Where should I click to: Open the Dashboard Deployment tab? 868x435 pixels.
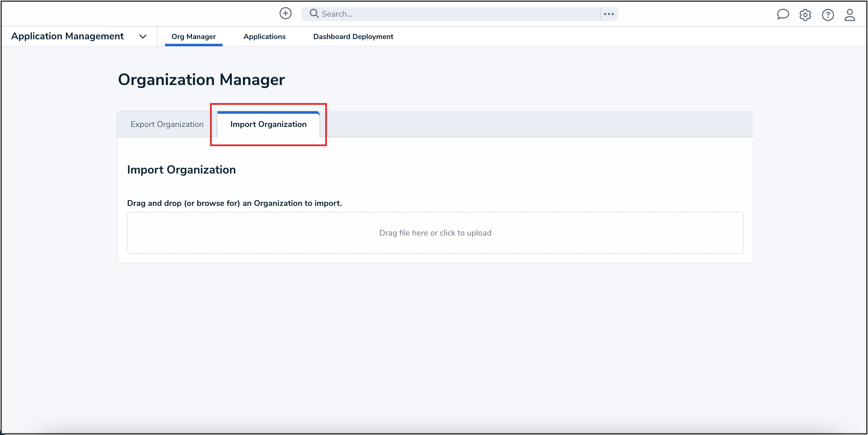pyautogui.click(x=353, y=36)
